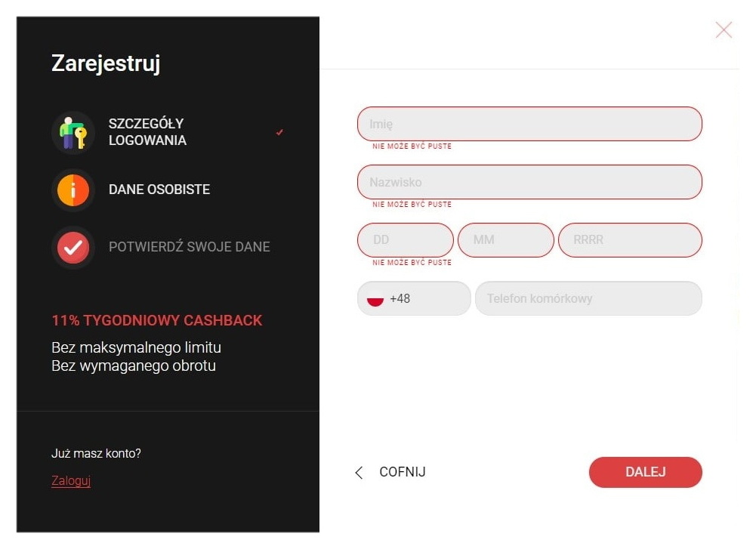
Task: Open the +48 country code selector
Action: tap(413, 299)
